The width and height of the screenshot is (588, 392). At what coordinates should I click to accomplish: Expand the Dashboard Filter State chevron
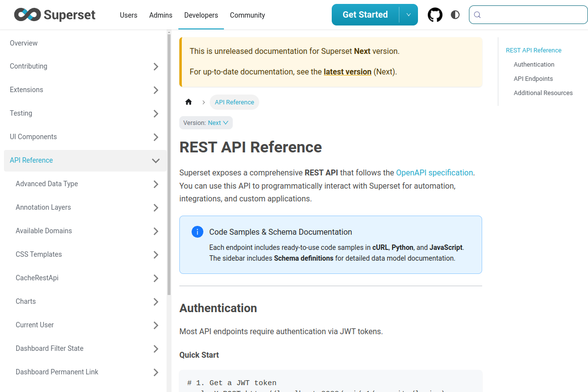[156, 349]
